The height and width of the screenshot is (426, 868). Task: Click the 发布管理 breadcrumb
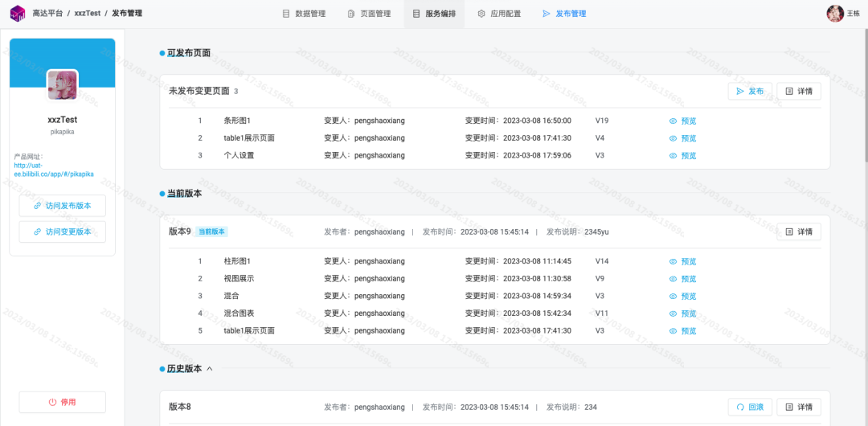[127, 14]
